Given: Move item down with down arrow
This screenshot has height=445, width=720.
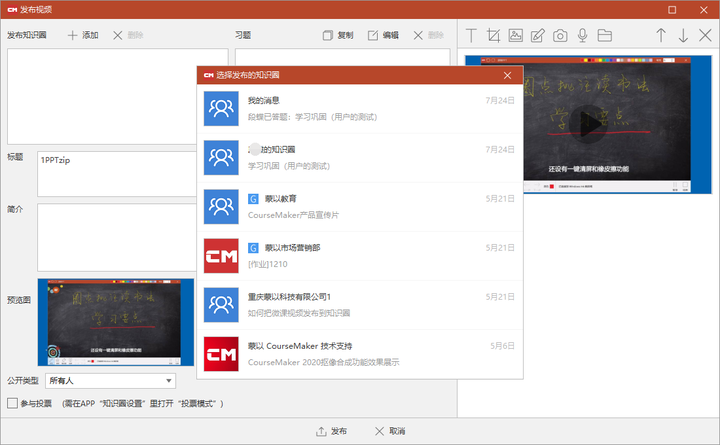Looking at the screenshot, I should [x=683, y=35].
